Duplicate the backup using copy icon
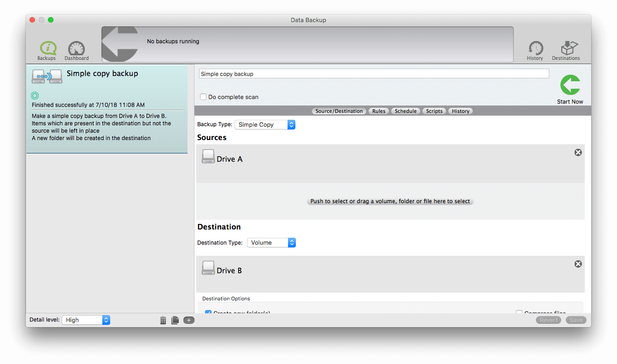617x364 pixels. 175,320
